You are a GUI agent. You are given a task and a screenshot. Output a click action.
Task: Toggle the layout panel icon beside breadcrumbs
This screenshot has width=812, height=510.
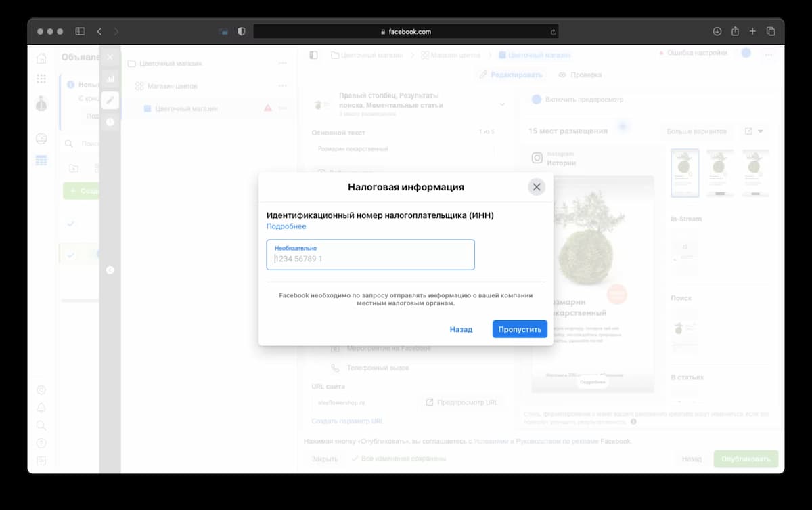coord(313,55)
